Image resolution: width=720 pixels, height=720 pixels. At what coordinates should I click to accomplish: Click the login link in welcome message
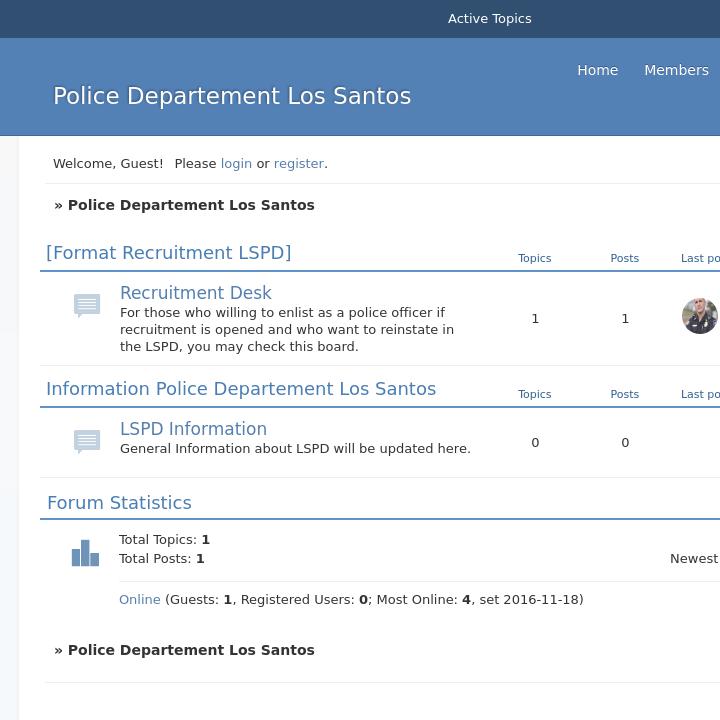(236, 163)
